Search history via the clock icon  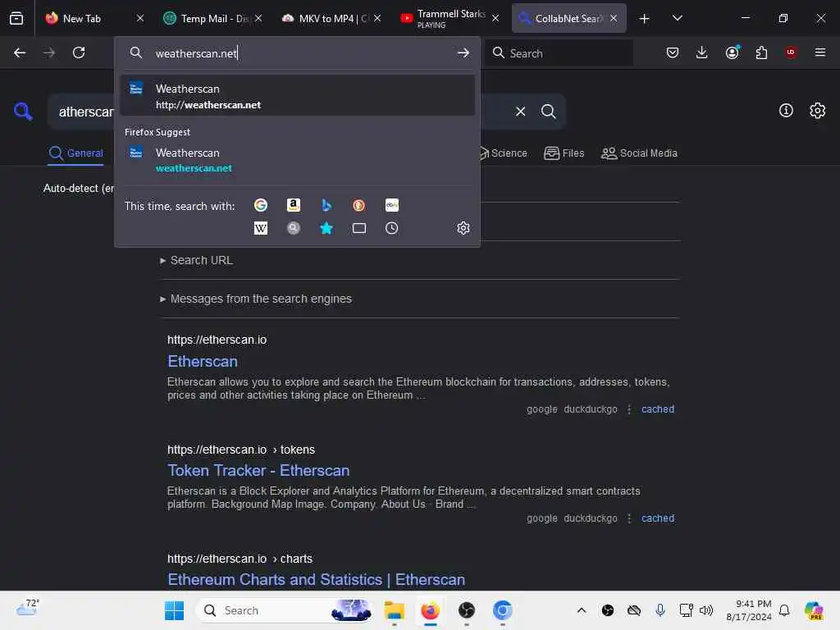point(391,228)
